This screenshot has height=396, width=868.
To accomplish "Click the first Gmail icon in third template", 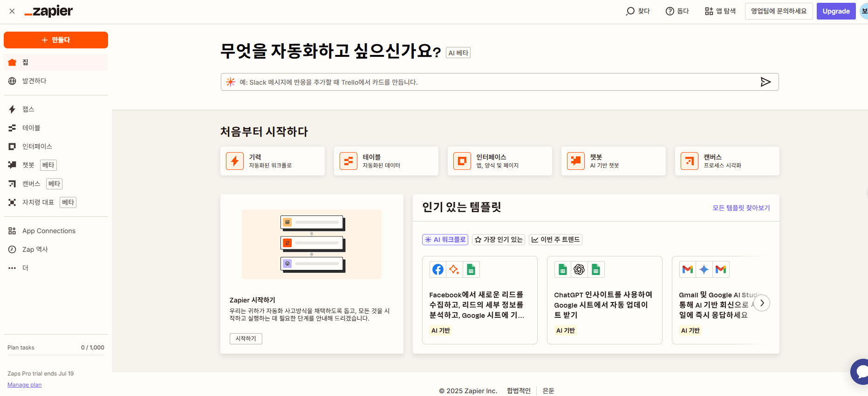I will pyautogui.click(x=688, y=269).
